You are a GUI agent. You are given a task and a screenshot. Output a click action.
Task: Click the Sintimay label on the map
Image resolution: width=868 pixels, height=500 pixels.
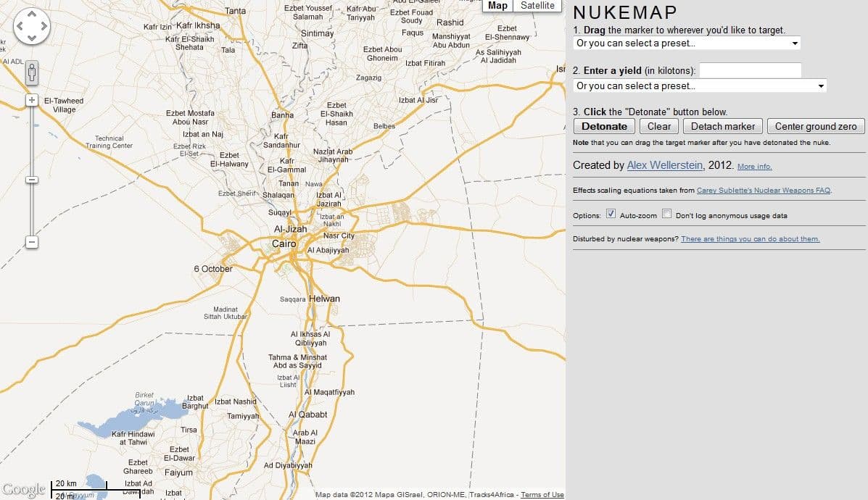[x=317, y=33]
